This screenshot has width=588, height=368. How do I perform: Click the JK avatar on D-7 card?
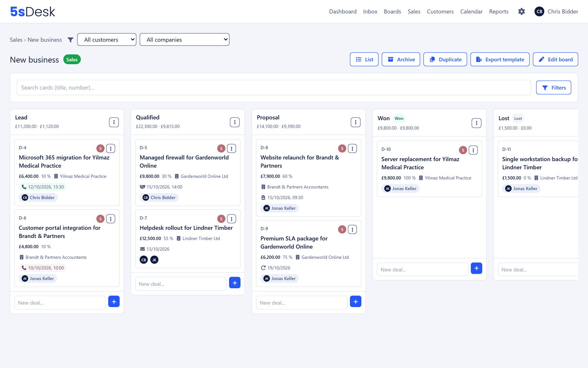[x=154, y=260]
